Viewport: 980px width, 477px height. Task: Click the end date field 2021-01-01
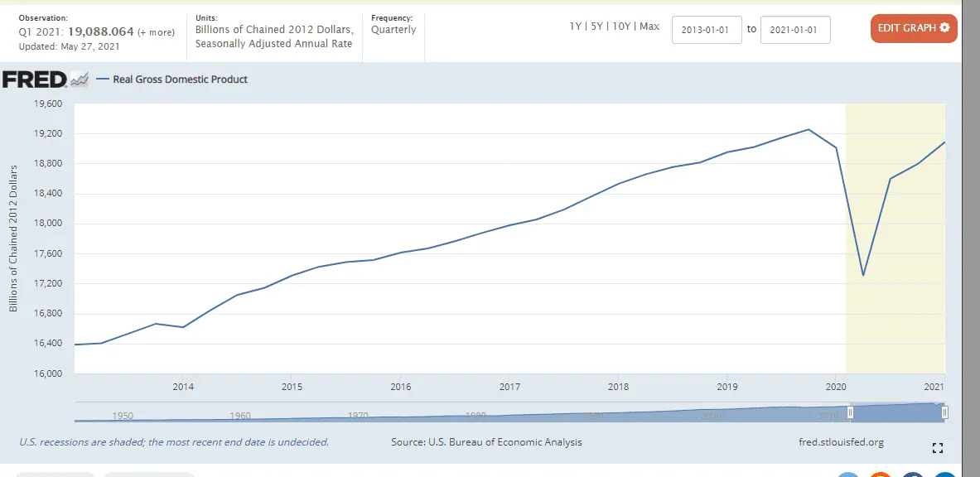(x=795, y=30)
